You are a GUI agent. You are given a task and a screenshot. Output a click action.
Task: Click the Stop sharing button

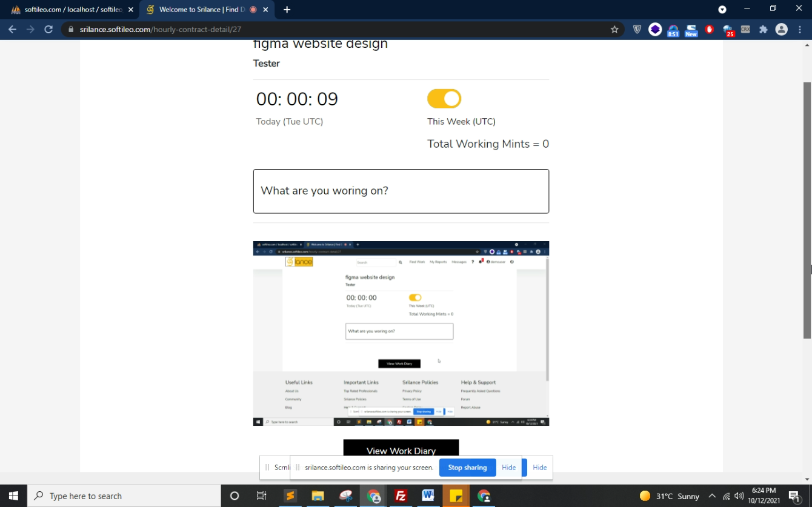click(x=467, y=468)
